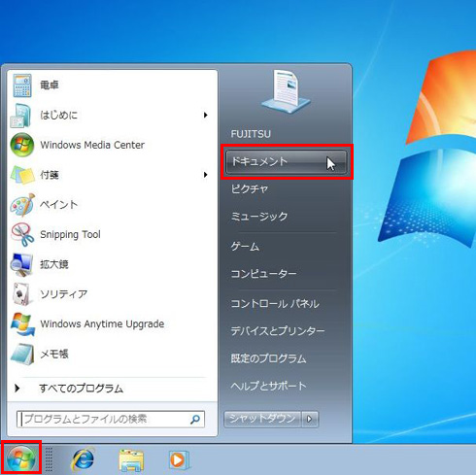Click the プログラムとファイルの検索 search field
Viewport: 476px width, 475px height.
pyautogui.click(x=111, y=420)
